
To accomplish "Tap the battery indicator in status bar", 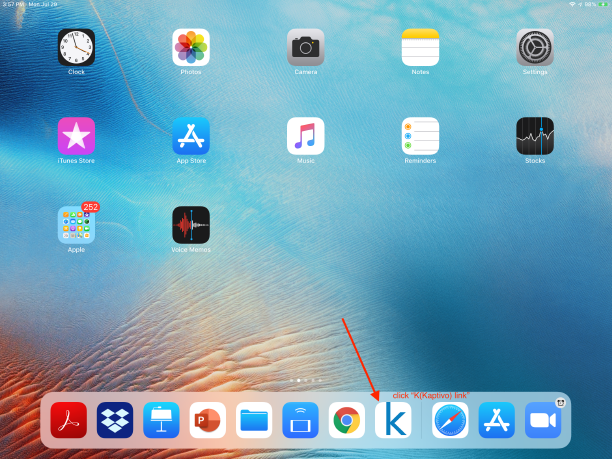I will coord(604,4).
